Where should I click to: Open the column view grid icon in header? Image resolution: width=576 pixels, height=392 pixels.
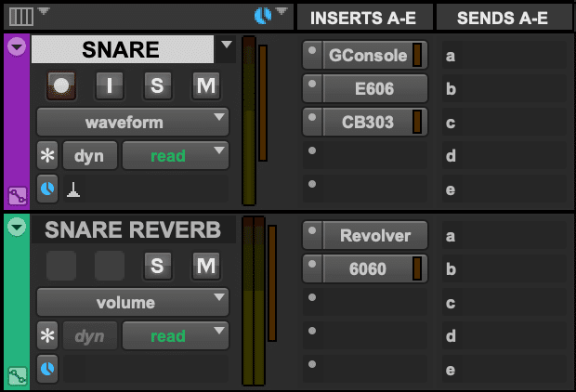coord(20,16)
